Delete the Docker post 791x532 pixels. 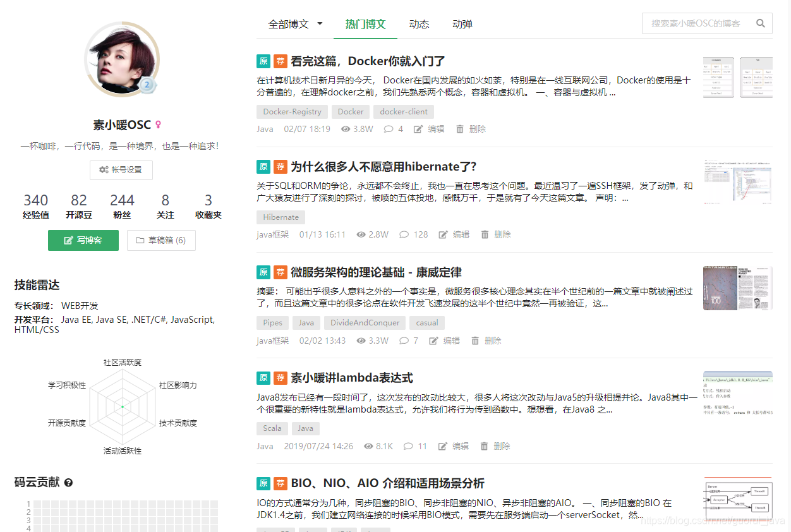(471, 129)
